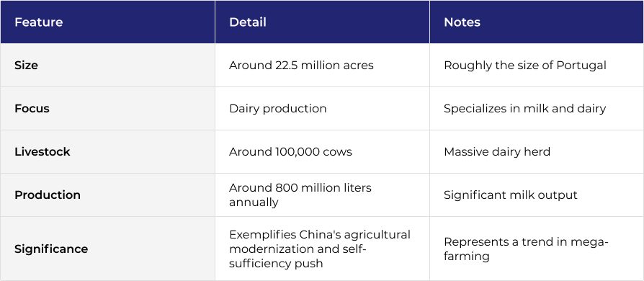
Task: Click the 'Massive dairy herd' note
Action: coord(497,151)
